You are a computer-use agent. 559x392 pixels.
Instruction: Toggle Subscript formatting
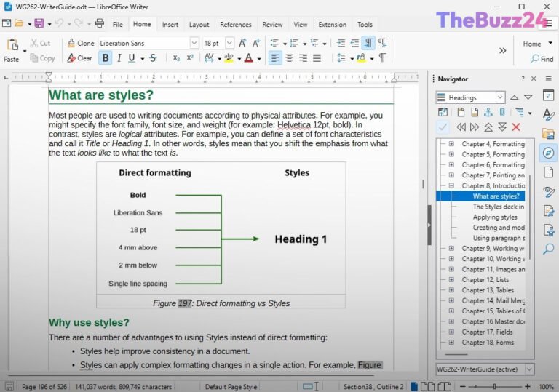(176, 57)
